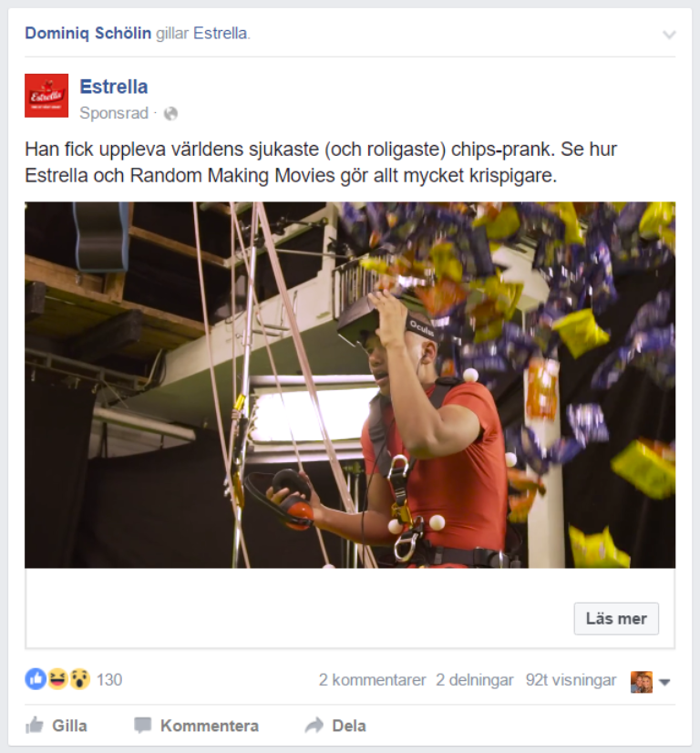Click the globe public audience icon

170,114
